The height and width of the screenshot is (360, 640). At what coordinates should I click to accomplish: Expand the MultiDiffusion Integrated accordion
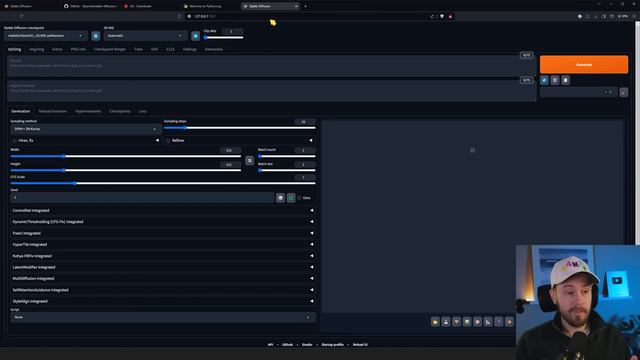coord(163,278)
